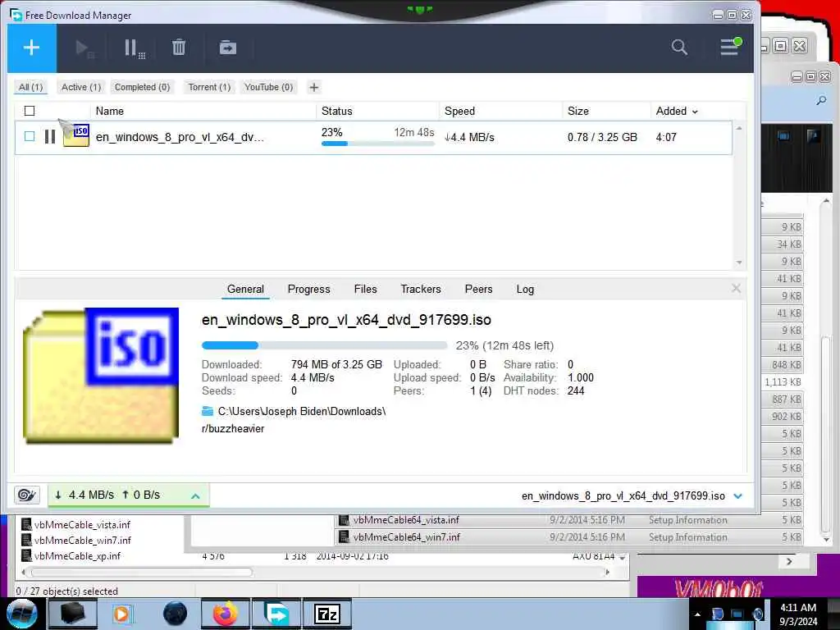Click the small ISO file icon in the row
Viewport: 840px width, 630px height.
coord(76,135)
